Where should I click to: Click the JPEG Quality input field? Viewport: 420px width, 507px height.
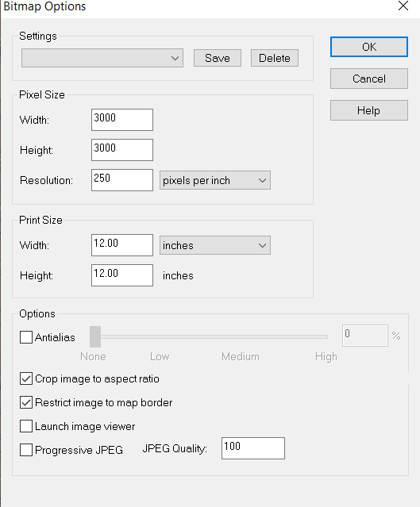click(x=253, y=448)
